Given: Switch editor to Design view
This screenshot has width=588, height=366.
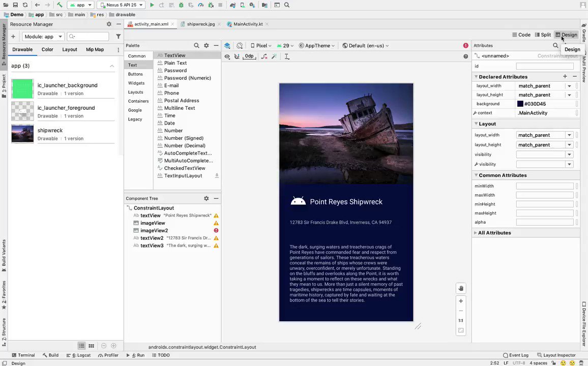Looking at the screenshot, I should click(x=566, y=35).
